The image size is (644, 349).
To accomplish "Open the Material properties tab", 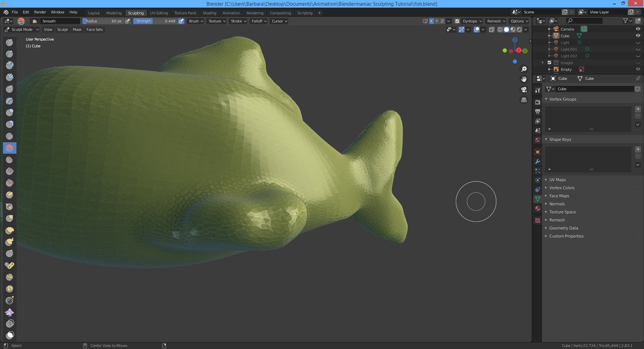I will point(538,208).
